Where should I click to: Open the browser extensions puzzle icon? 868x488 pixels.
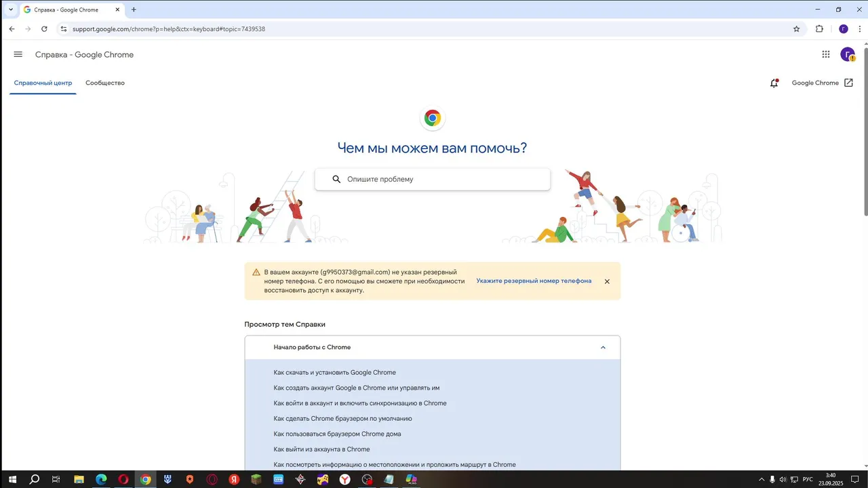point(819,29)
